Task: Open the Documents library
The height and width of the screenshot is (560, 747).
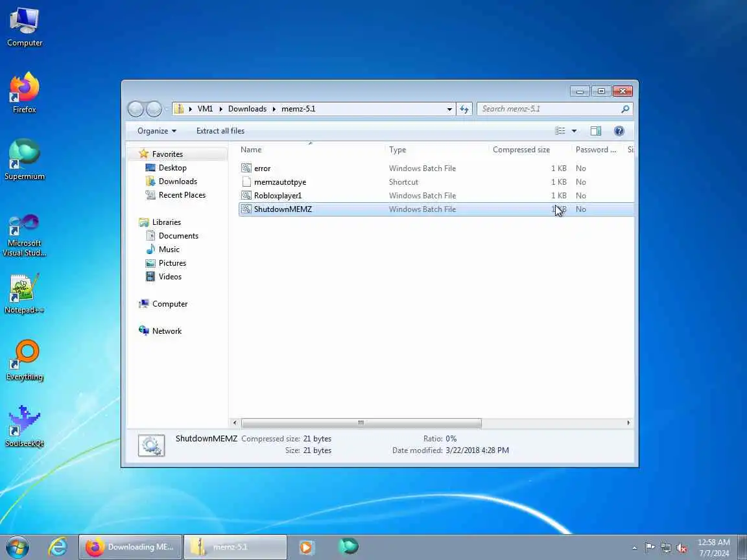Action: [x=178, y=236]
